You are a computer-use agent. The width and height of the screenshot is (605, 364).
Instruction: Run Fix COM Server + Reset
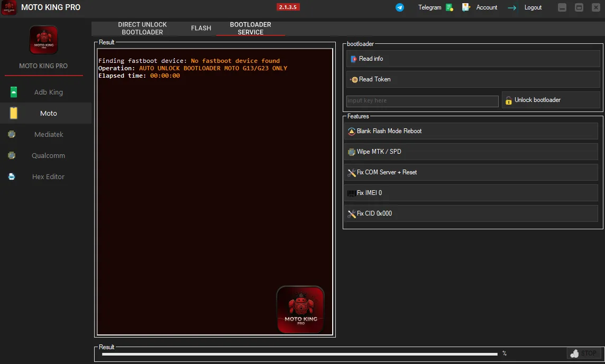coord(471,172)
